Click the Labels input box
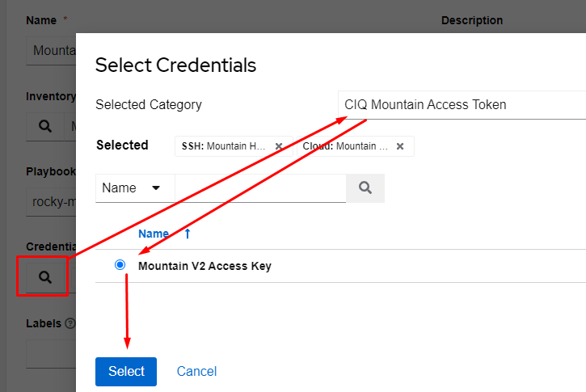Screen dimensions: 586x392 50,353
